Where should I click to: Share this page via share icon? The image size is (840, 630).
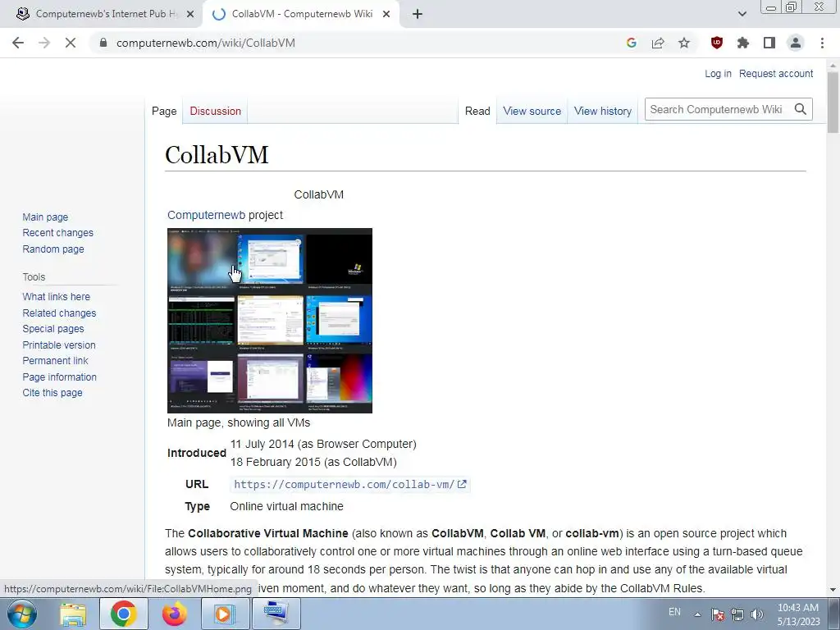(658, 43)
